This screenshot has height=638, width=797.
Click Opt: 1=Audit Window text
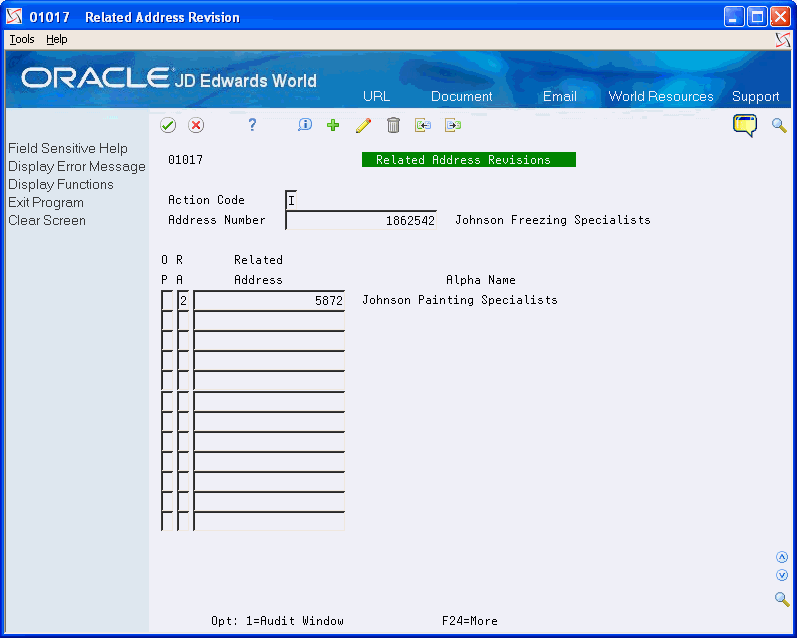(277, 621)
